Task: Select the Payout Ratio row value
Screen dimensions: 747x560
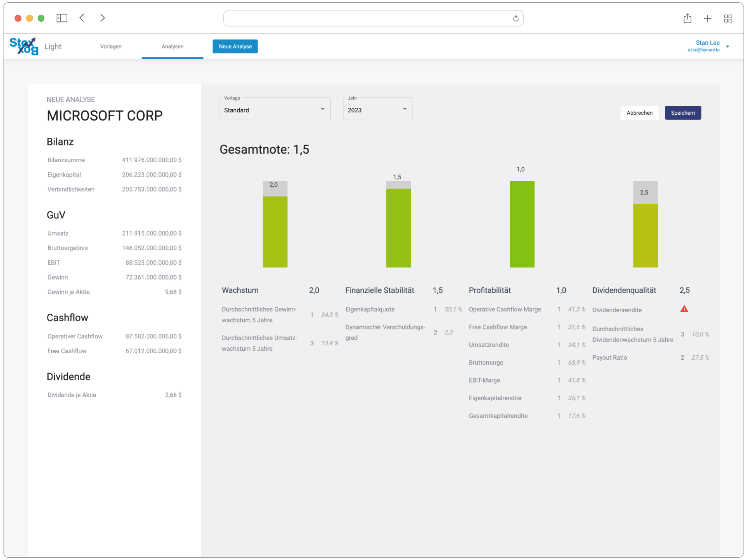Action: point(700,357)
